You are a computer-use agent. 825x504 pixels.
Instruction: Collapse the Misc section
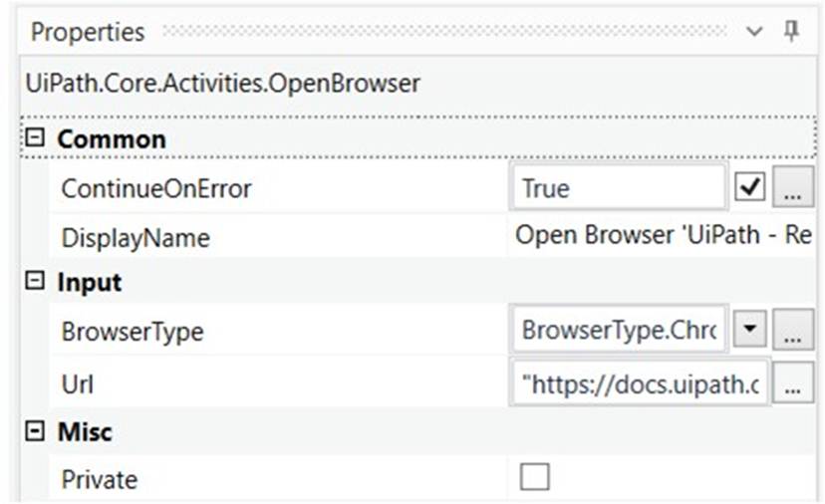pos(35,431)
